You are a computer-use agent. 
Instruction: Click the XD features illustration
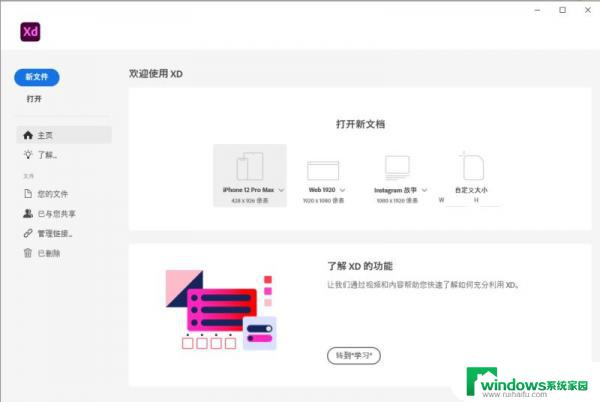tap(221, 310)
